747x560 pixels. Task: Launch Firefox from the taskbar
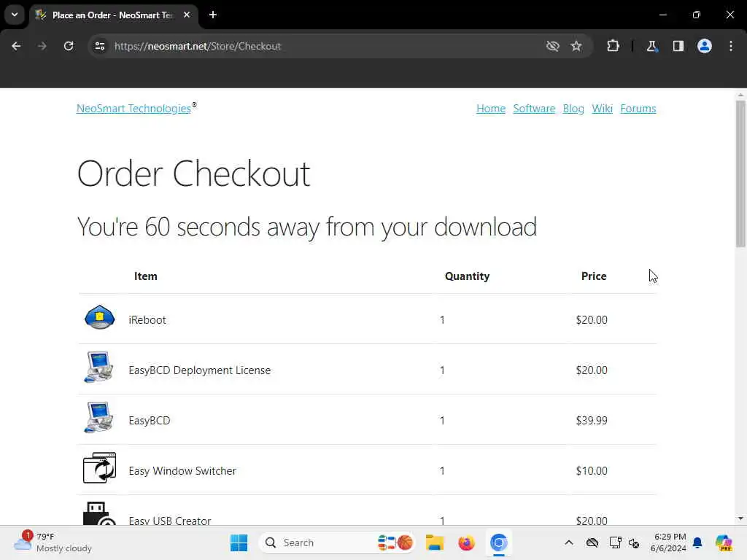[466, 542]
